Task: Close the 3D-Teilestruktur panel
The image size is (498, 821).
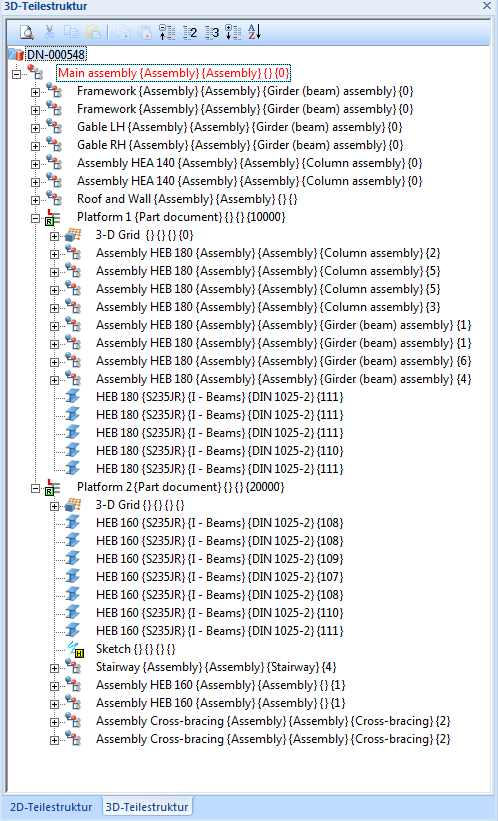Action: [x=486, y=6]
